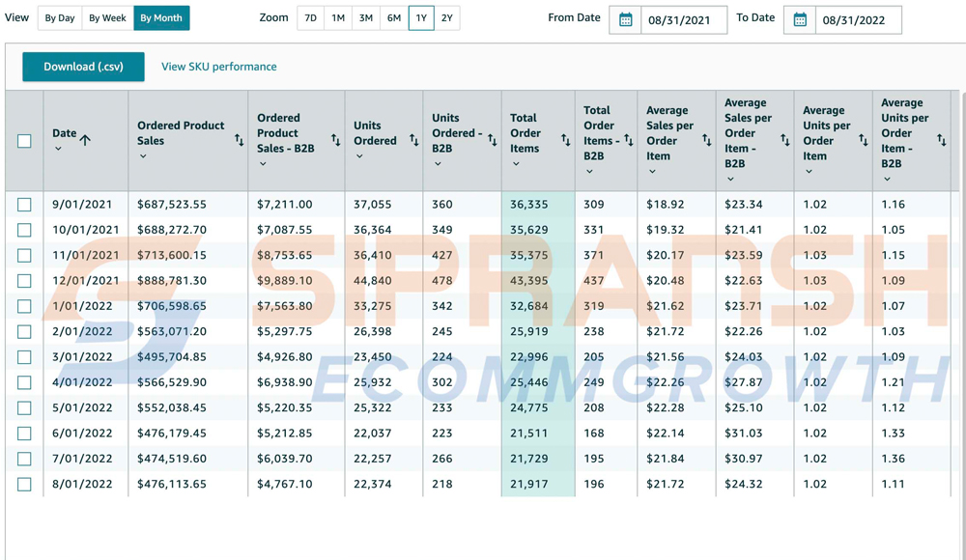
Task: Sort by Units Ordered arrows icon
Action: click(x=413, y=141)
